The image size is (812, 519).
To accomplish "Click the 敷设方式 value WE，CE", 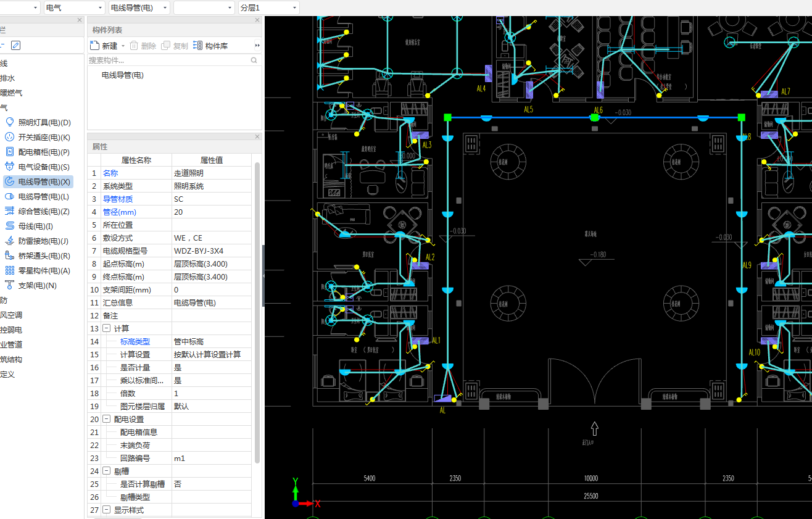I will tap(212, 238).
